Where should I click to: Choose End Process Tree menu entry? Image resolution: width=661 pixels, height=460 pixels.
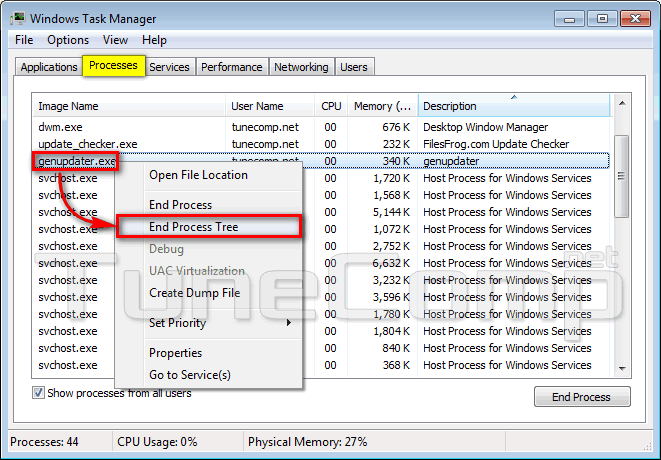click(x=209, y=227)
